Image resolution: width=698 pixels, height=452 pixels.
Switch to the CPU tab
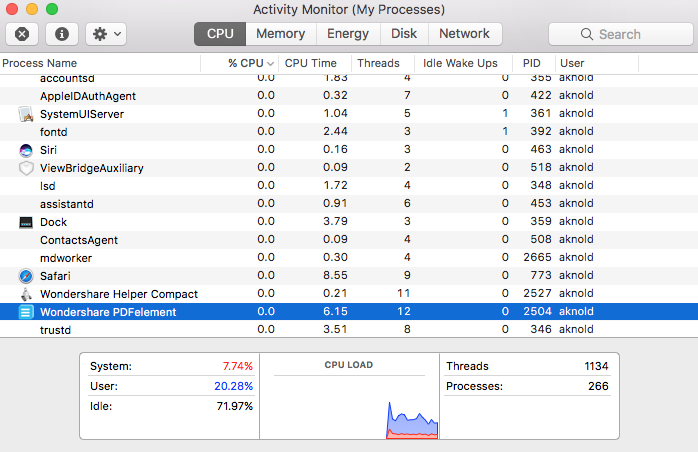pos(220,34)
